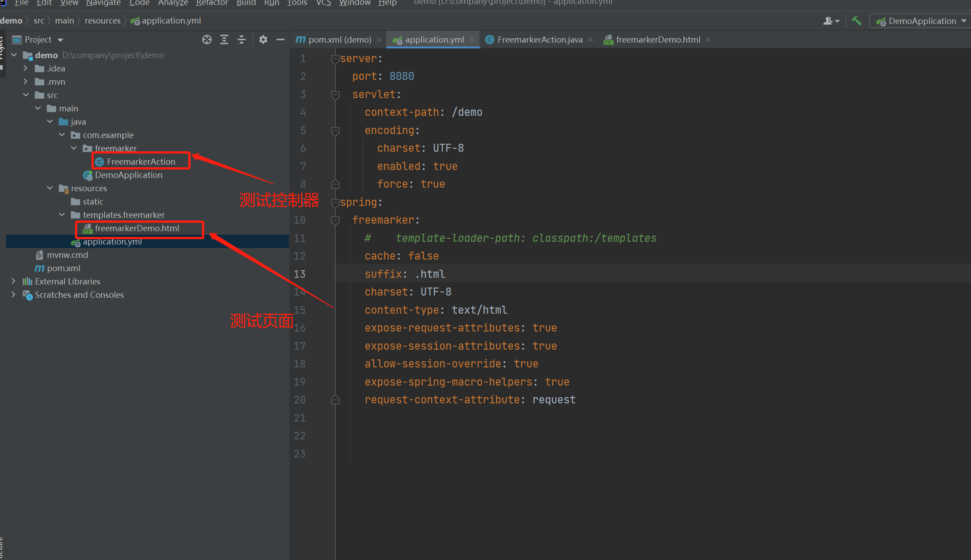The width and height of the screenshot is (971, 560).
Task: Switch to the FreemarkerAction.java tab
Action: pos(539,39)
